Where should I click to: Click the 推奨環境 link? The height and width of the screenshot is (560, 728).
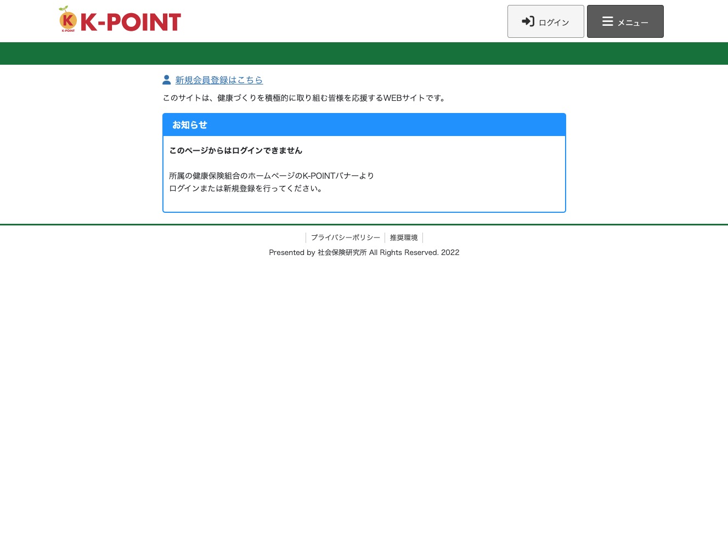(x=403, y=237)
